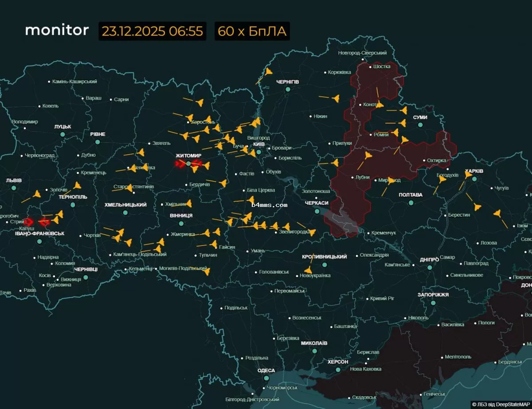Screen dimensions: 532x409
Task: Select the drone icon beside Новоукраїнка
Action: (308, 270)
